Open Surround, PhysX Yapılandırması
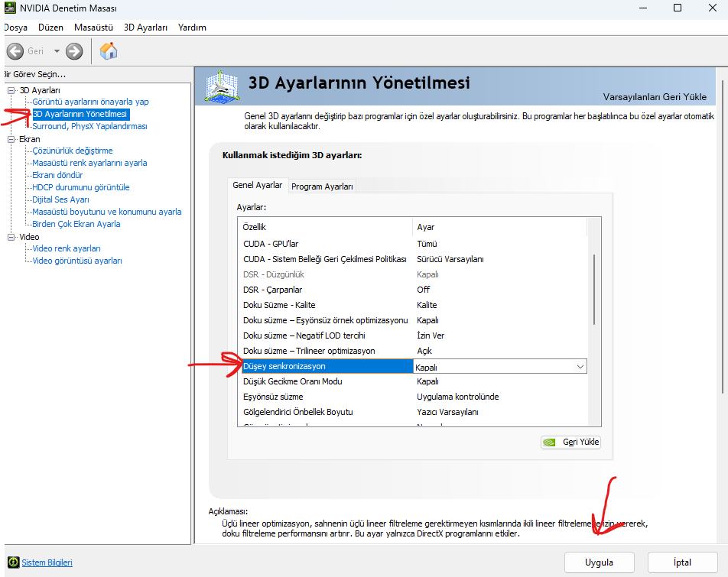 (x=89, y=126)
